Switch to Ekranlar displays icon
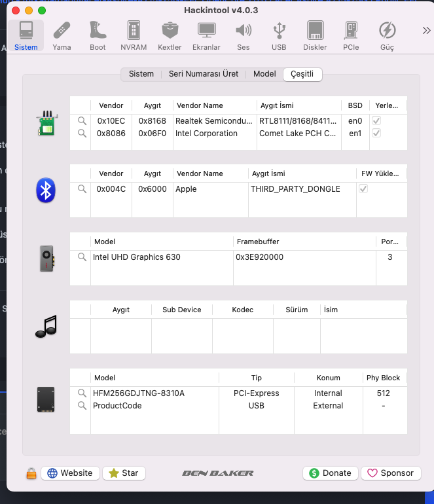Screen dimensions: 434x504 click(x=206, y=35)
